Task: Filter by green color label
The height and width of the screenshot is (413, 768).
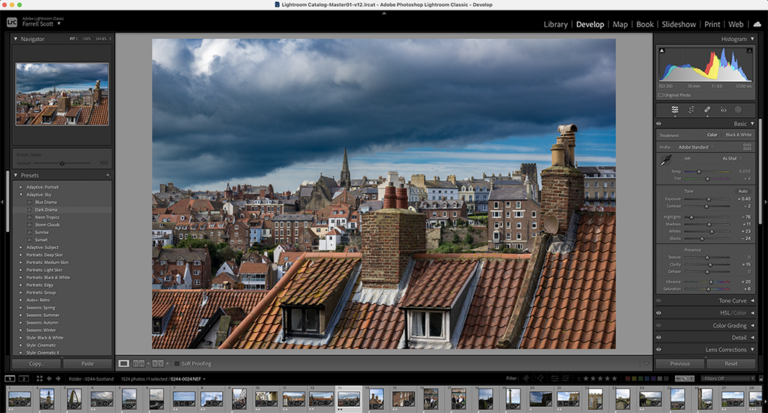Action: (642, 378)
